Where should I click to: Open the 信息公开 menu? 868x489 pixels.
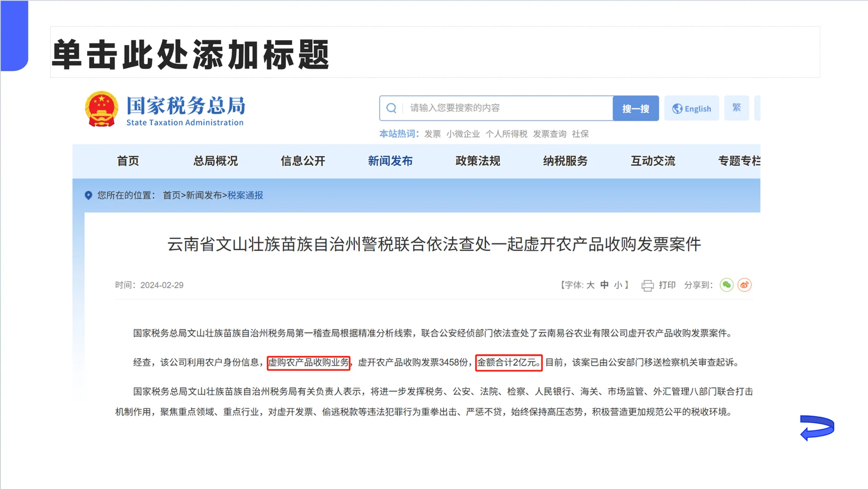pyautogui.click(x=302, y=161)
